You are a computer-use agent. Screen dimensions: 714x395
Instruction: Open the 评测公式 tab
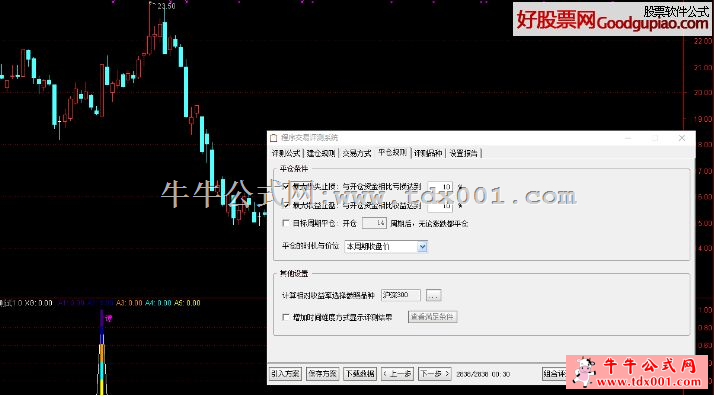286,153
